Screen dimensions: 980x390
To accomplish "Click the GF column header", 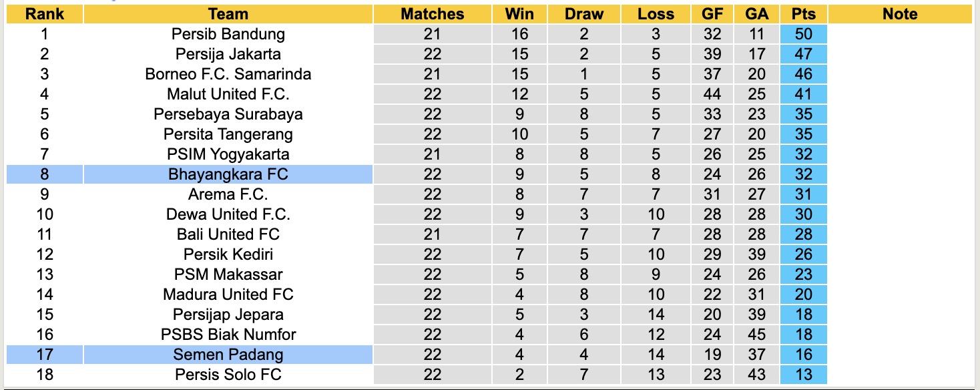I will click(x=712, y=14).
